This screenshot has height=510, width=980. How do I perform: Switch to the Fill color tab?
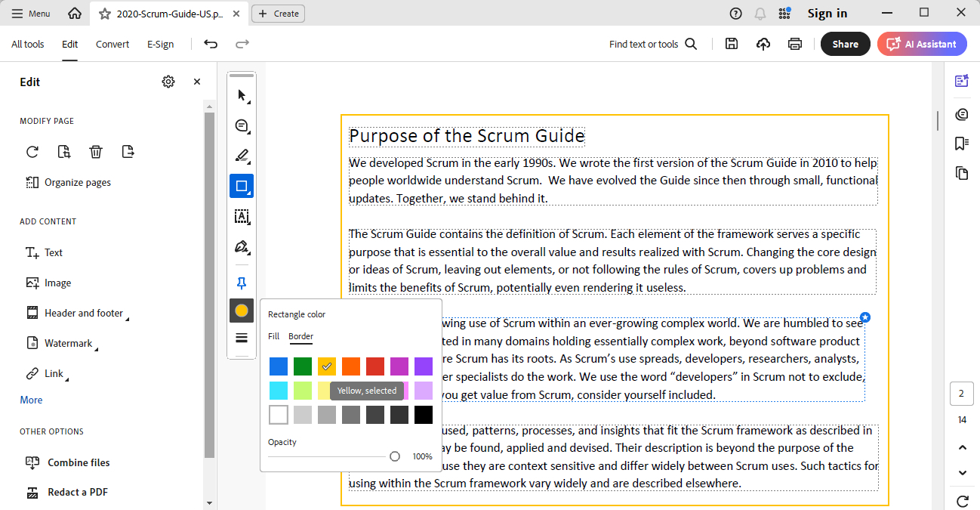[x=273, y=336]
